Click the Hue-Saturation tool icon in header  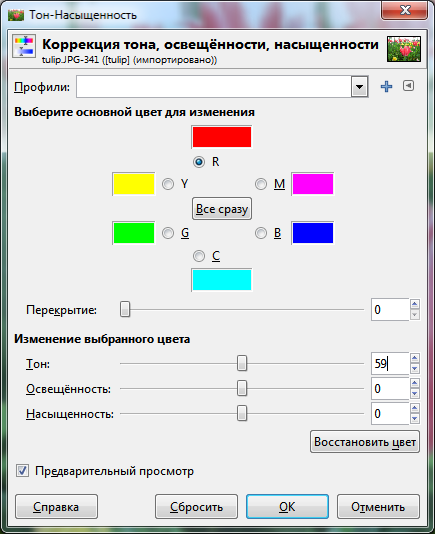[24, 46]
